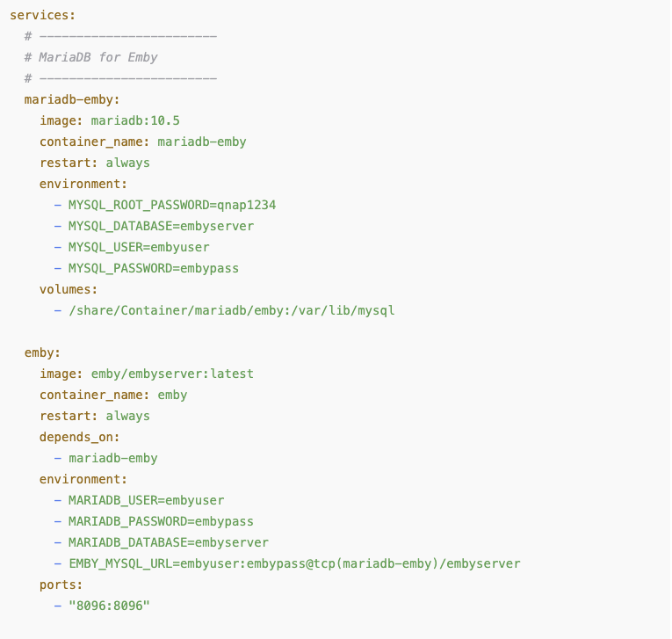Viewport: 672px width, 639px height.
Task: Click the mariadb:10.5 image value
Action: click(x=135, y=121)
